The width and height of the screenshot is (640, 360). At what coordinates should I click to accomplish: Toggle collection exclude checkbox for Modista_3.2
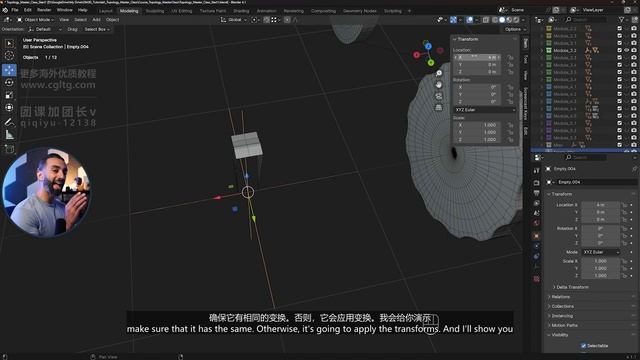620,50
